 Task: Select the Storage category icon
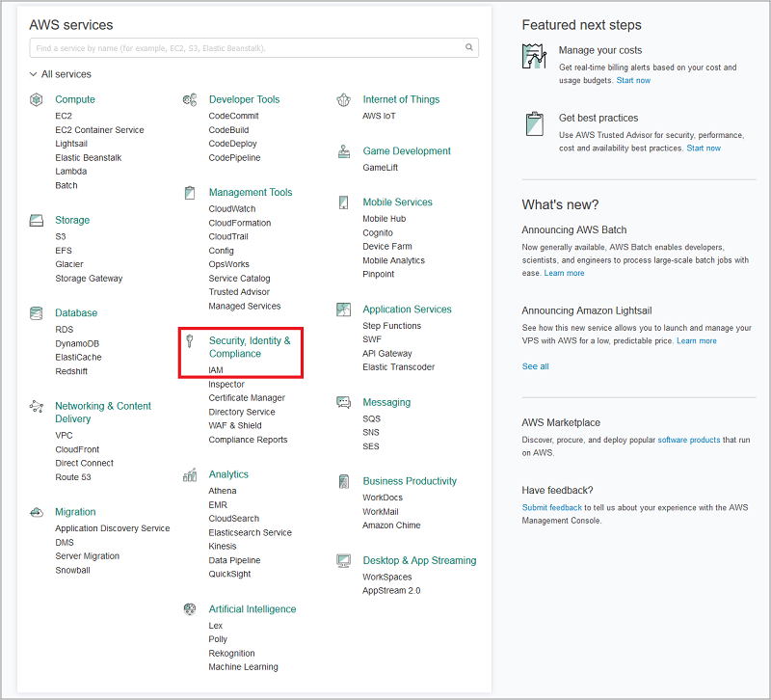[x=36, y=220]
